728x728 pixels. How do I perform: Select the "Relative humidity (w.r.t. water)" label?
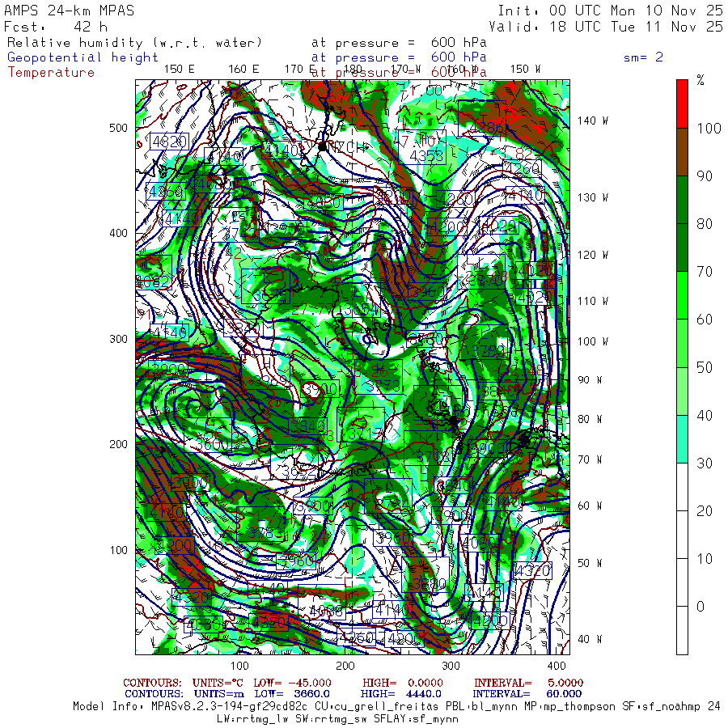135,42
